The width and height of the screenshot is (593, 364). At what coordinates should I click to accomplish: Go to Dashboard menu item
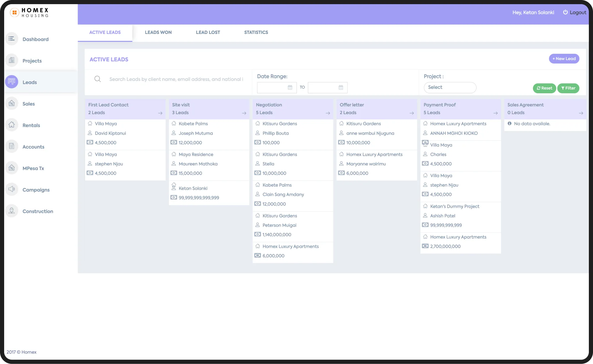click(36, 39)
